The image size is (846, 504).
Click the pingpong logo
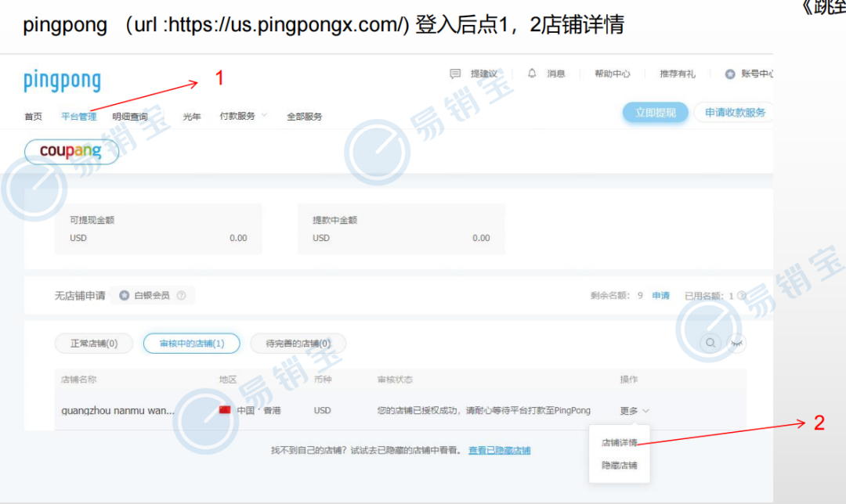click(x=62, y=81)
